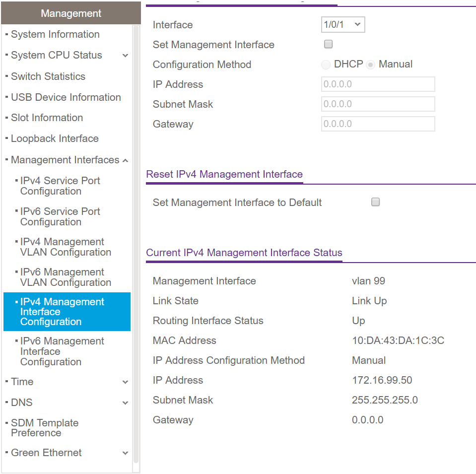Expand the Time menu chevron
The width and height of the screenshot is (476, 474).
tap(125, 382)
